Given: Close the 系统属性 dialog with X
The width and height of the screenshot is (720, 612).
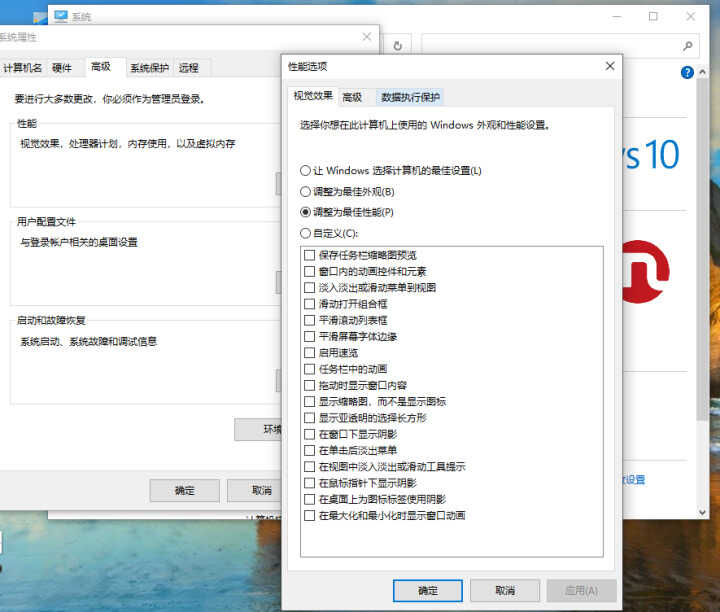Looking at the screenshot, I should click(x=367, y=37).
